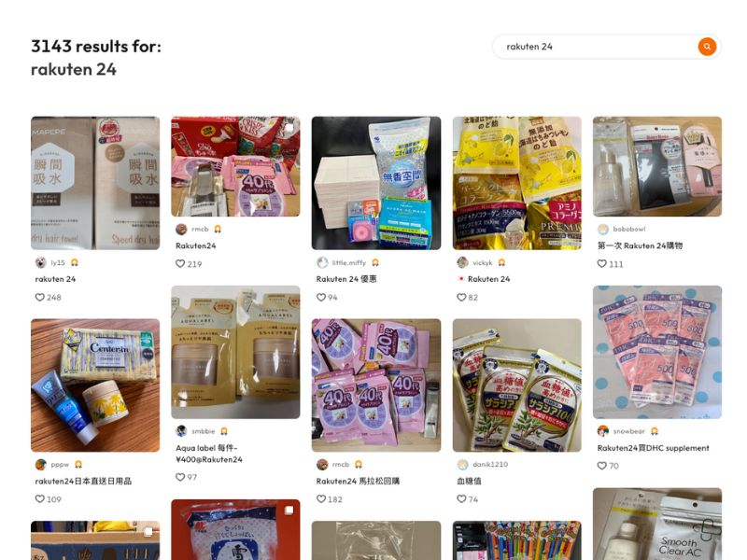Viewport: 747px width, 560px height.
Task: Click heart icon on "Rakuten 24 優惠" post
Action: tap(321, 297)
